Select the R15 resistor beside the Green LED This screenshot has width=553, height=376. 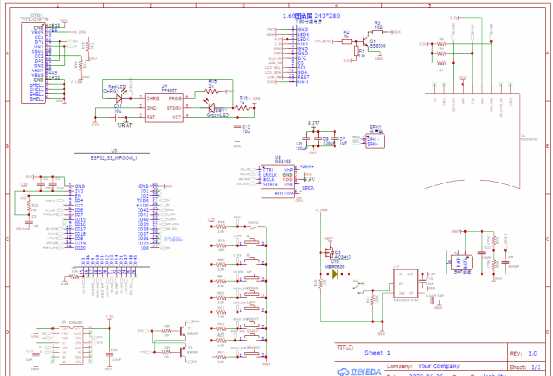tap(244, 107)
